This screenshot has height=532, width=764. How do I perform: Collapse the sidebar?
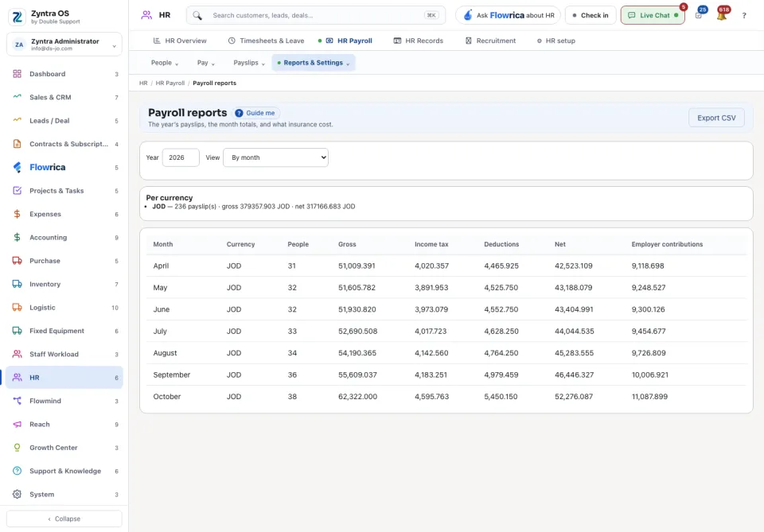(x=64, y=518)
